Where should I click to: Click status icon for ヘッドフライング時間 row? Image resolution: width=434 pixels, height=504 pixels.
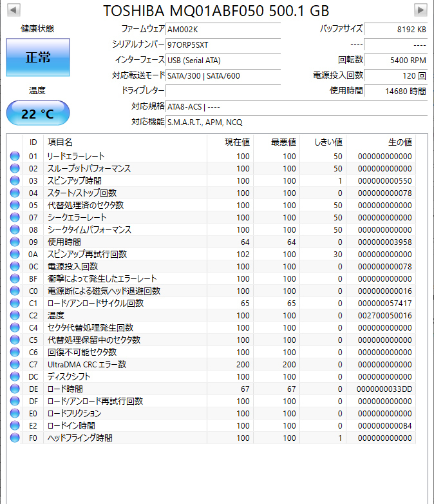coord(15,438)
